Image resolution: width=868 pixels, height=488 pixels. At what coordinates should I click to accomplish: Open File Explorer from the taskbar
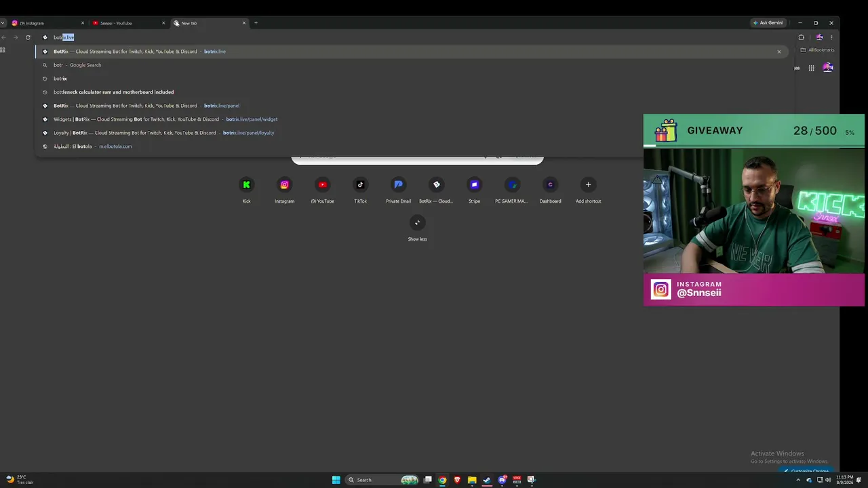pos(472,480)
